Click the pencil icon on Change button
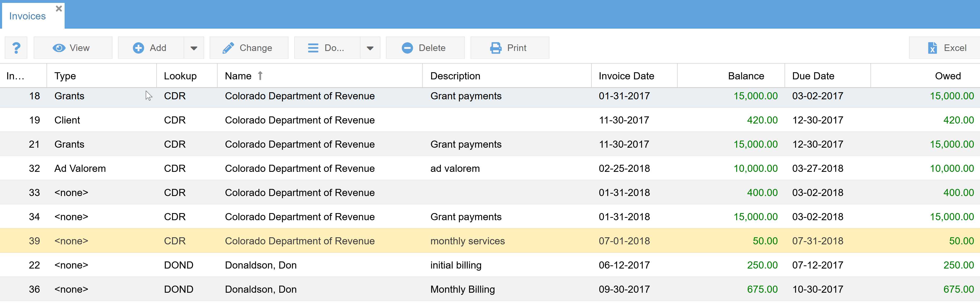 [x=228, y=48]
